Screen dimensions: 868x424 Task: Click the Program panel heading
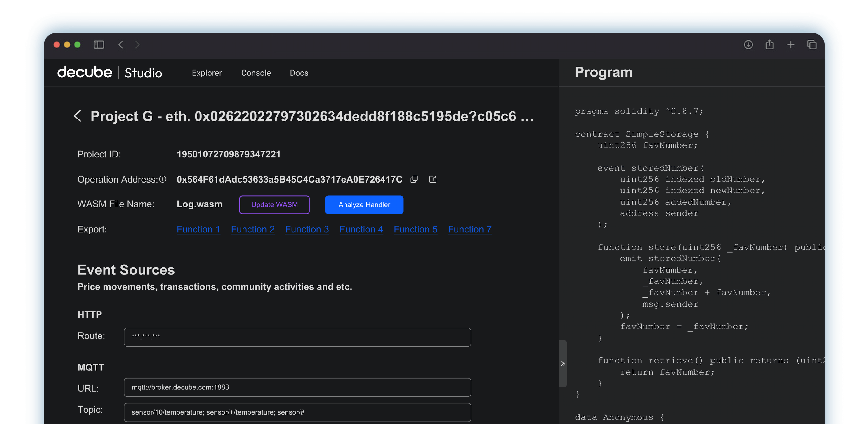click(604, 72)
